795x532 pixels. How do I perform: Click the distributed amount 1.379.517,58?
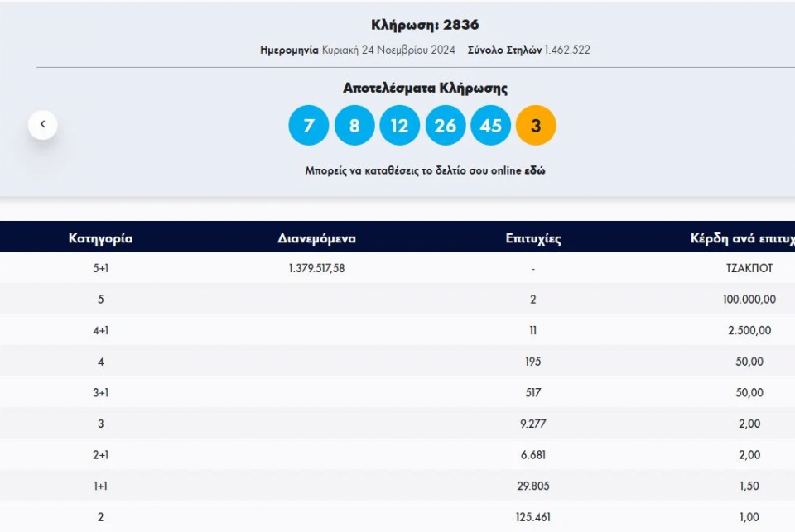coord(316,268)
